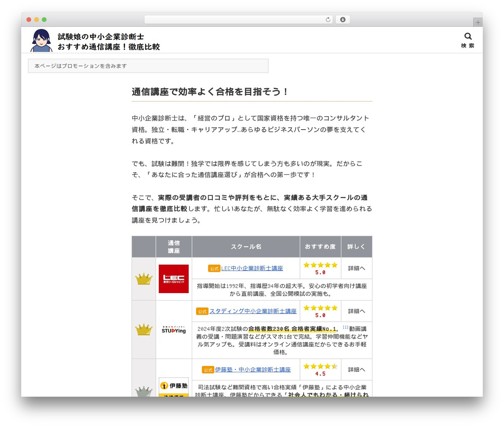Click gold crown icon in LEC row
Screen dimensions: 504x427
144,279
